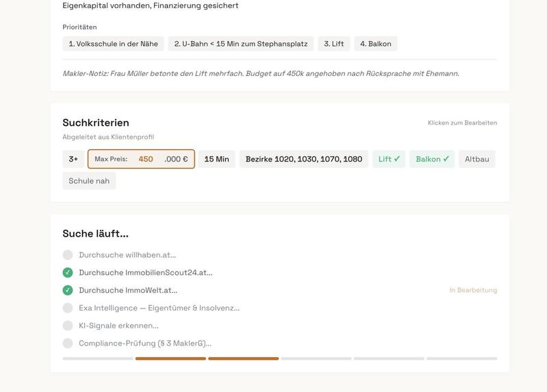Click 'Durchsuche ImmobilienScout24.at...' step text
Image resolution: width=547 pixels, height=392 pixels.
tap(145, 273)
